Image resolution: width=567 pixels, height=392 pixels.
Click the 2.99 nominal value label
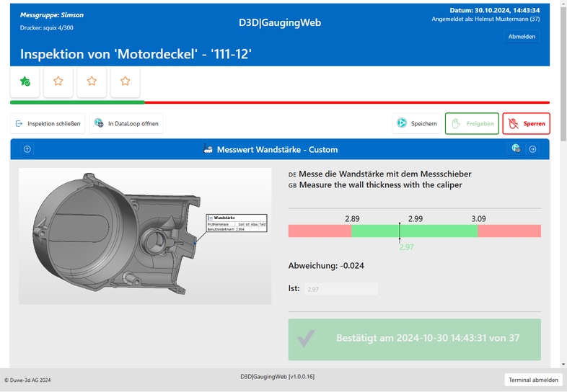point(416,219)
